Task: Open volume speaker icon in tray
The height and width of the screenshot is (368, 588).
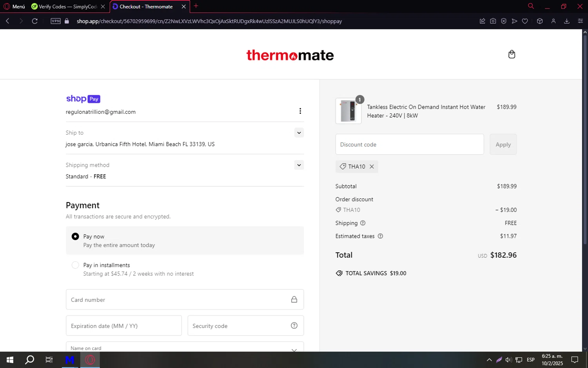Action: point(508,360)
